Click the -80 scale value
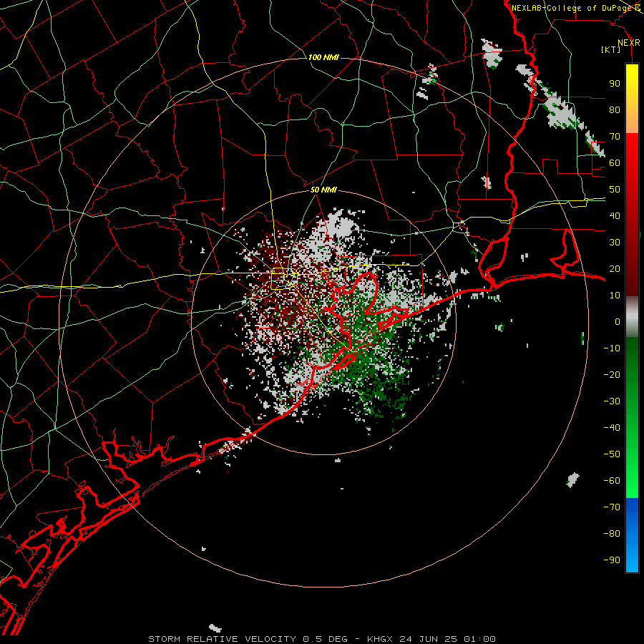Image resolution: width=644 pixels, height=644 pixels. [x=612, y=534]
